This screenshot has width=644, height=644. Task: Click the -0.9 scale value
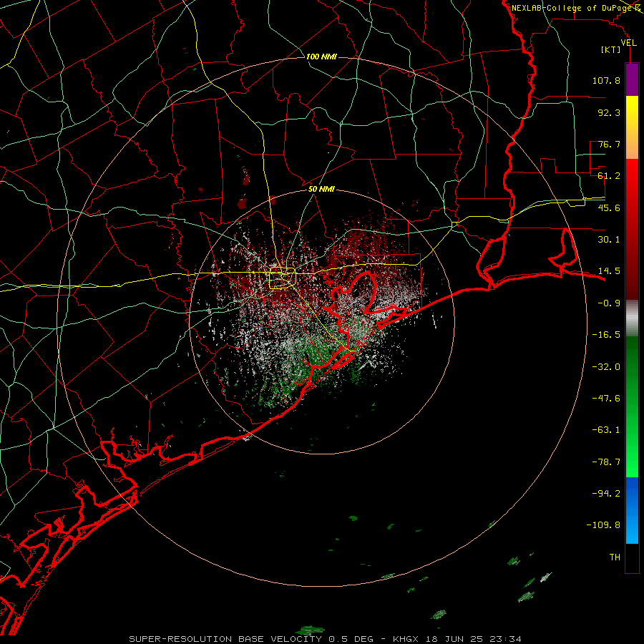tap(609, 303)
